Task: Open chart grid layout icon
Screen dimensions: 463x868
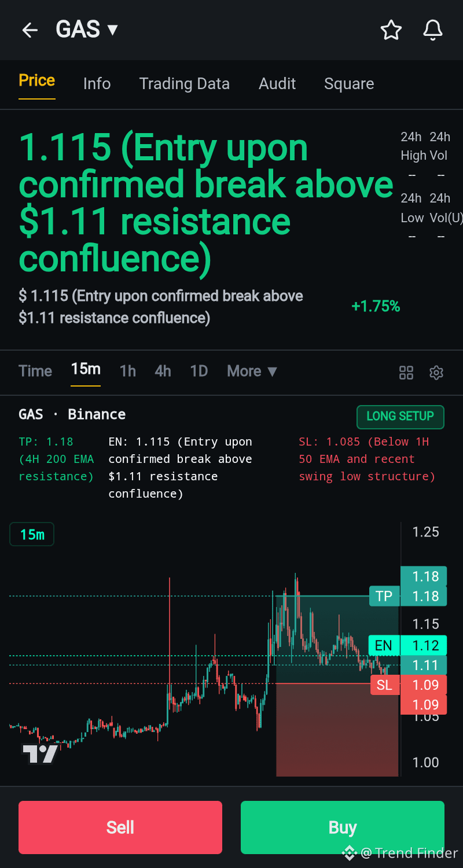Action: 406,373
